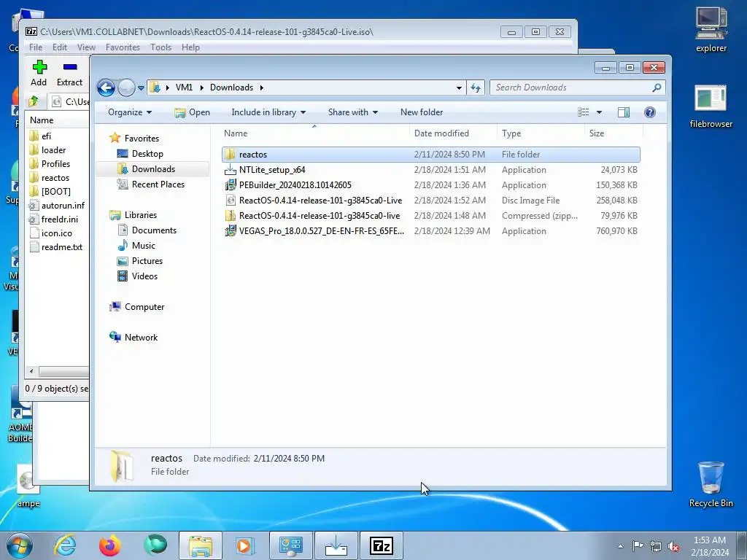Screen dimensions: 747x560
Task: Open the 7-Zip File menu
Action: click(x=36, y=47)
